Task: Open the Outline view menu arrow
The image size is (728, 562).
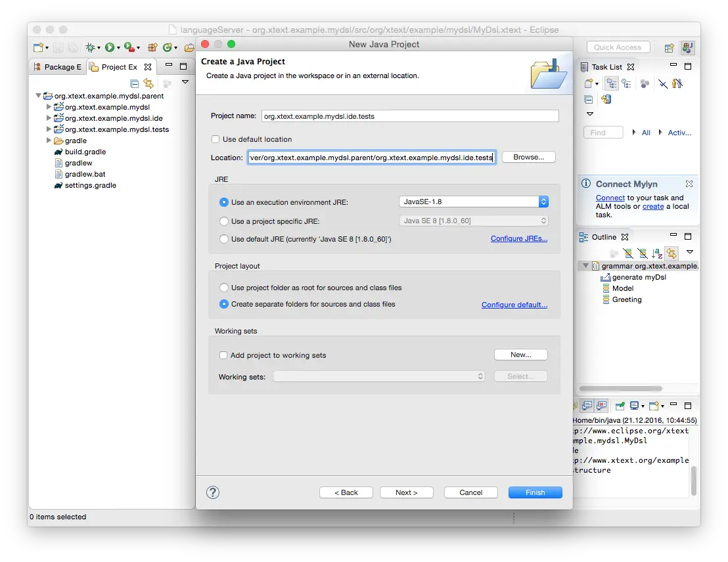Action: 690,251
